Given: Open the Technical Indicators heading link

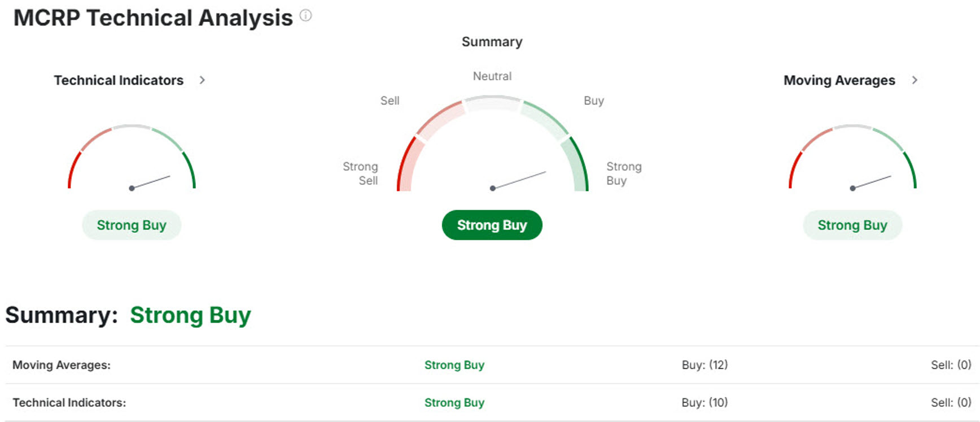Looking at the screenshot, I should click(119, 80).
